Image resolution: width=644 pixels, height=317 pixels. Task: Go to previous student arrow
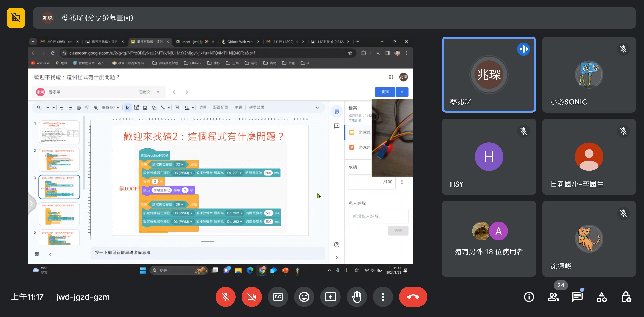174,92
